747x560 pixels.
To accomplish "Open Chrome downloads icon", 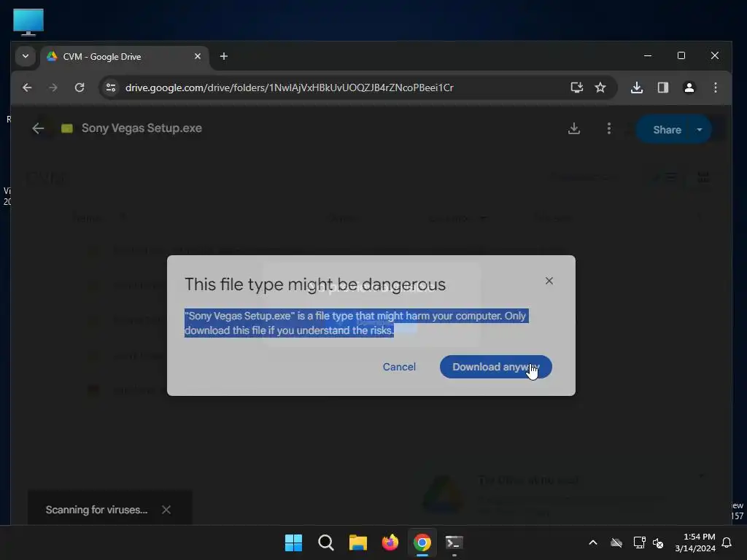I will (637, 87).
